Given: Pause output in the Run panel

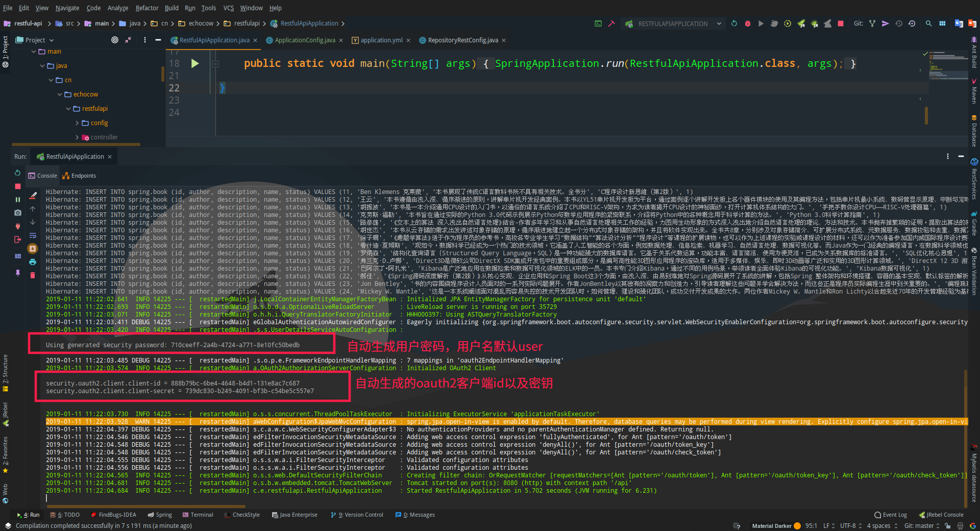Looking at the screenshot, I should (x=17, y=200).
